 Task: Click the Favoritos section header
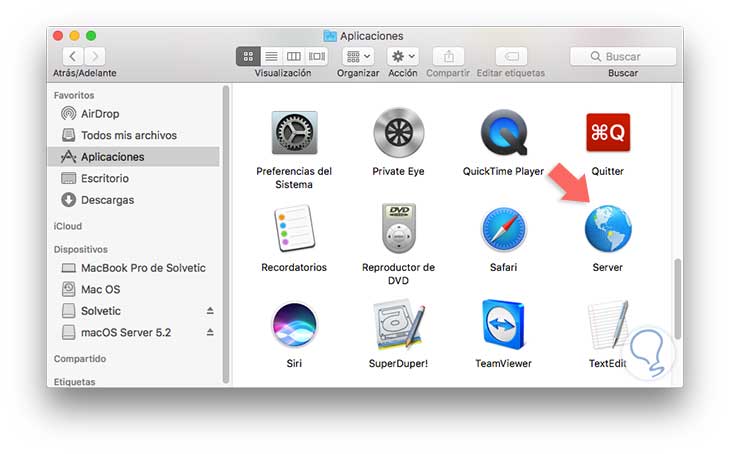coord(74,95)
